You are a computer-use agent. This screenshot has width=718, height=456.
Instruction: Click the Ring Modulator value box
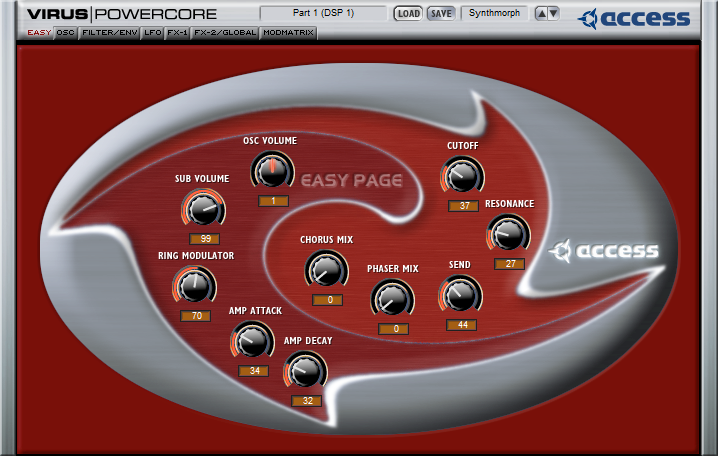(x=196, y=316)
